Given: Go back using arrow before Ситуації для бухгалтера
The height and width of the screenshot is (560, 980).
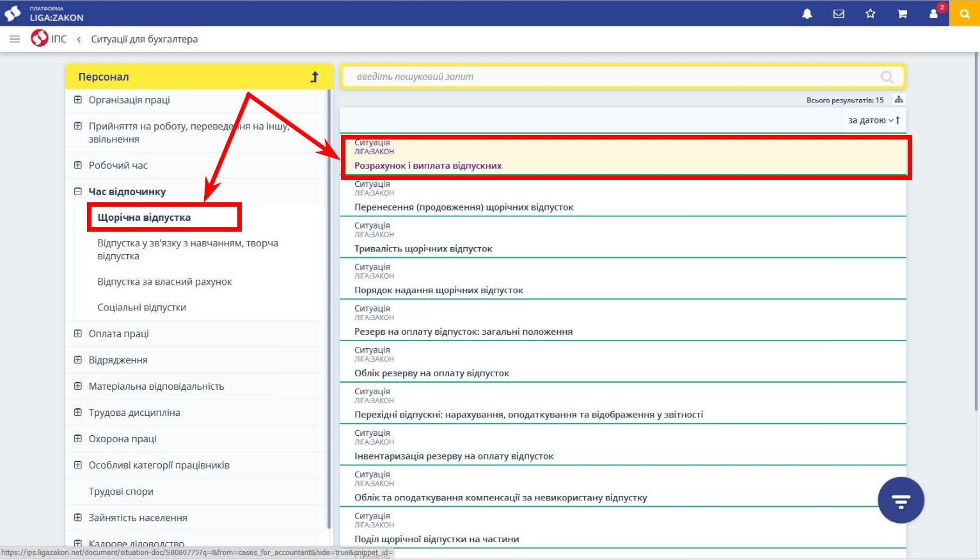Looking at the screenshot, I should (79, 39).
